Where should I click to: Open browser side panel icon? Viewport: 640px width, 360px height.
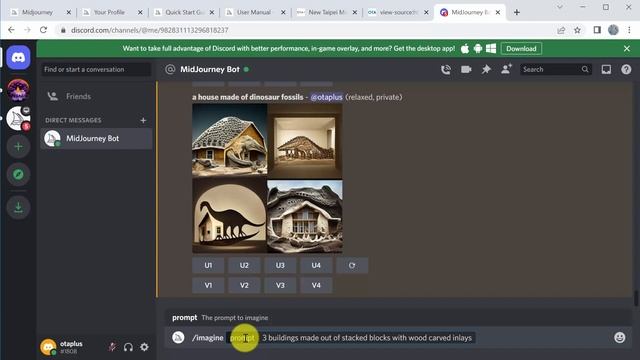click(597, 30)
